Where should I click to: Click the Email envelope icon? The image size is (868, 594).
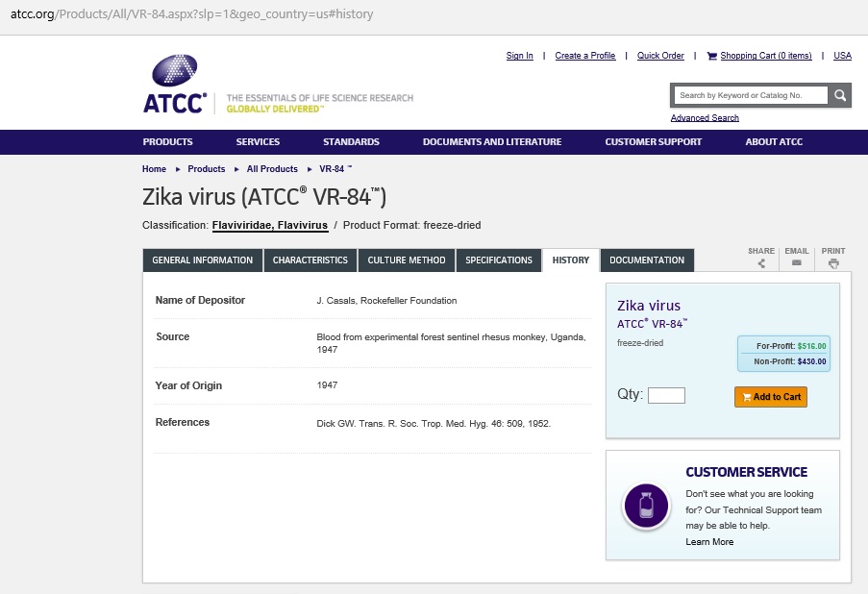click(797, 263)
